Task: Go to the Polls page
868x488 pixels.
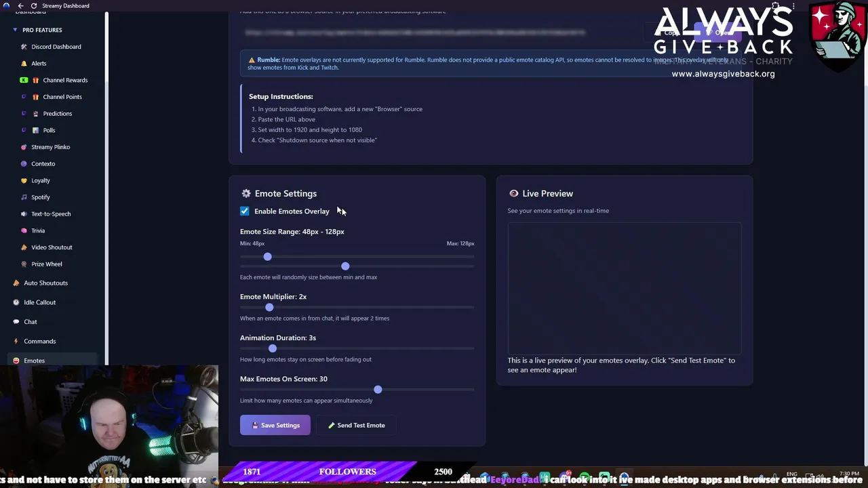Action: tap(50, 130)
